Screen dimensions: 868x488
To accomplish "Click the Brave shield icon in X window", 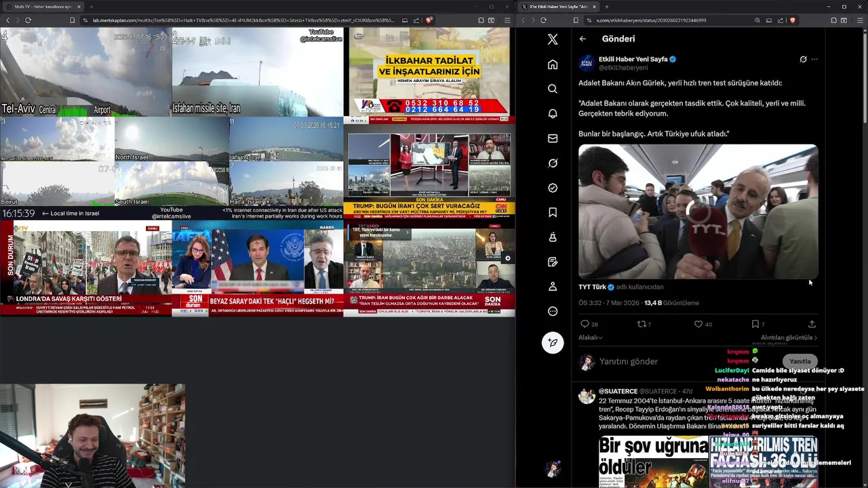I will [793, 20].
